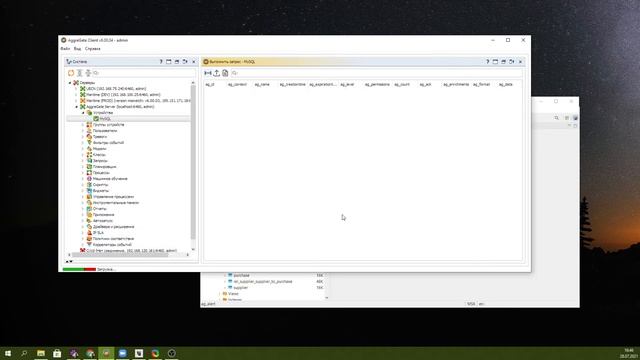
Task: Open Windows Start menu on taskbar
Action: click(x=8, y=353)
